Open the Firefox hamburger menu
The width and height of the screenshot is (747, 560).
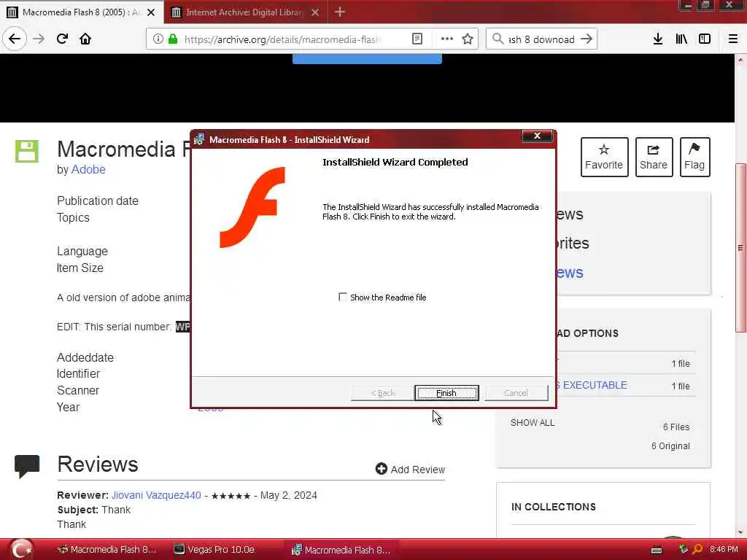click(x=733, y=39)
